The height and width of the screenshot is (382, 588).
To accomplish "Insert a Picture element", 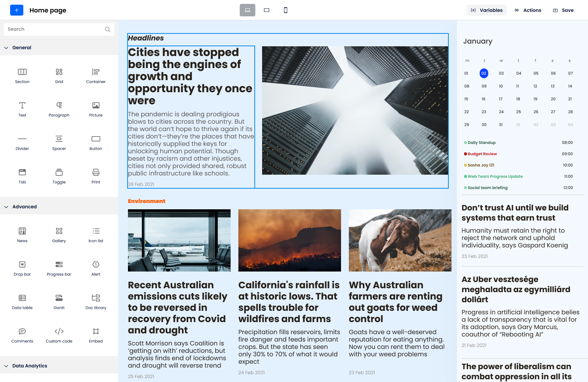I will [95, 109].
